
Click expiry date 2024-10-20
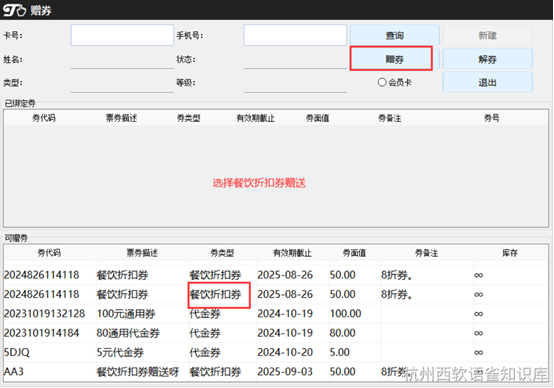(285, 352)
